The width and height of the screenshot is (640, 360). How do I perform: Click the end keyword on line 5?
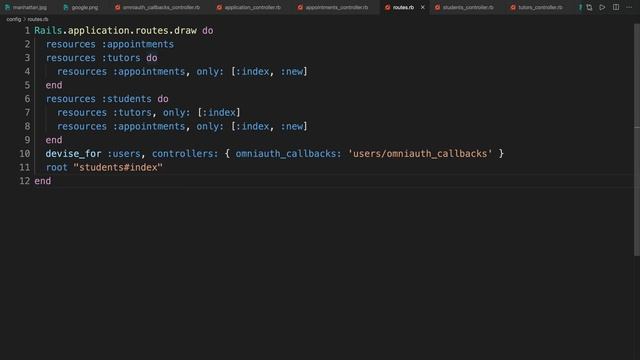pyautogui.click(x=54, y=85)
